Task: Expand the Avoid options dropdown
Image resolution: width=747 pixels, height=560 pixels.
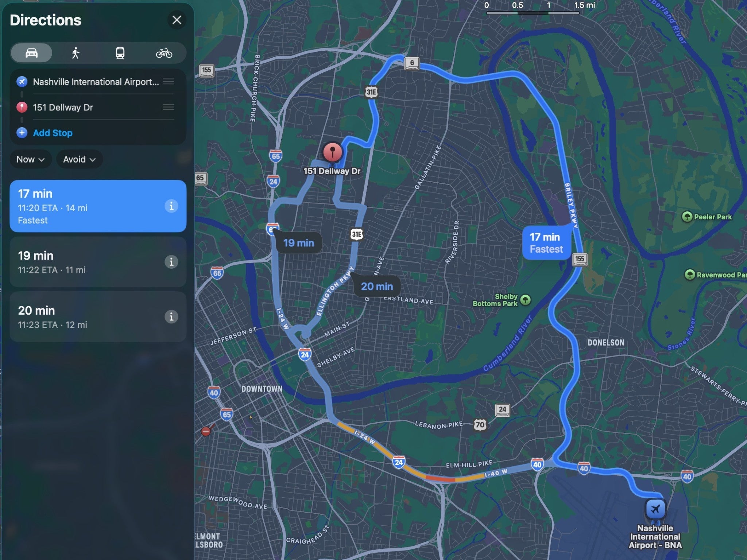Action: [x=79, y=159]
